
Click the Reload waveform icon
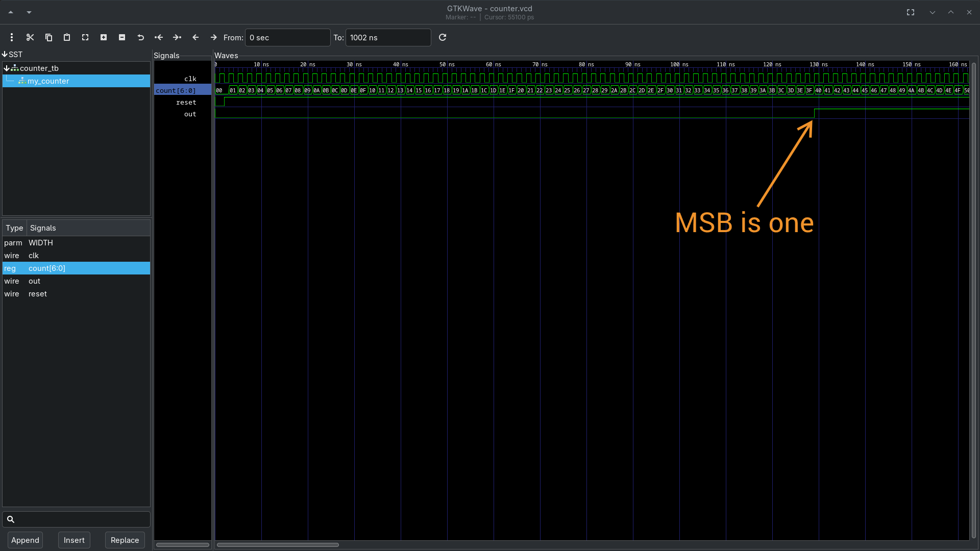[x=443, y=37]
